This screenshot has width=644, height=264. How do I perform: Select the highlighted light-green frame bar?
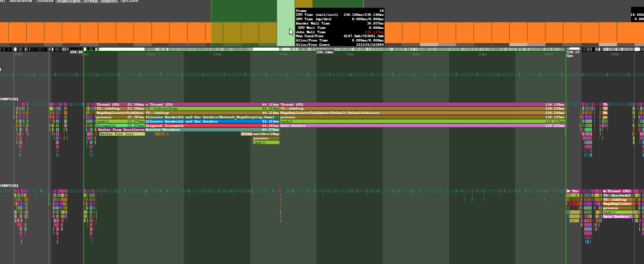286,23
